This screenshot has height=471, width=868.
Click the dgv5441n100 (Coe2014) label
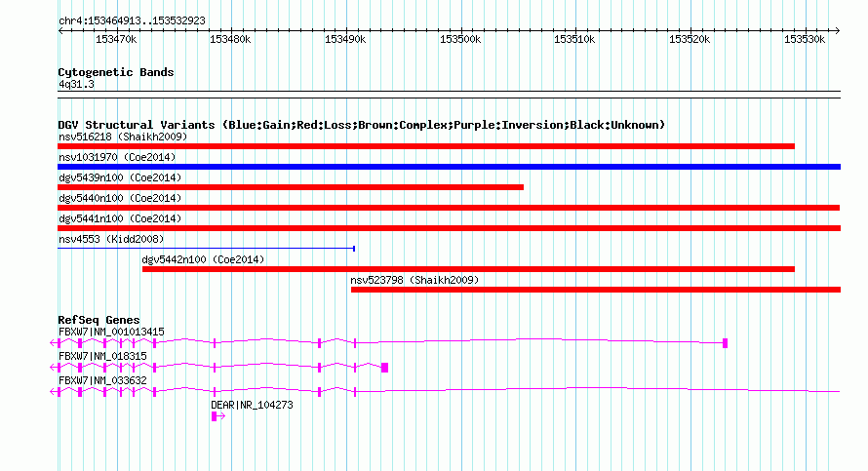tap(120, 218)
